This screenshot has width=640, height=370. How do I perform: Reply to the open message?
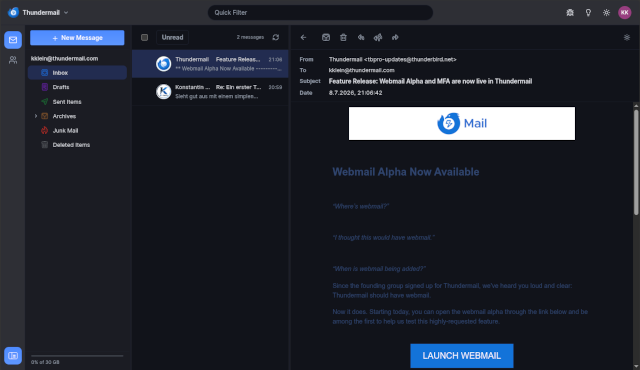point(361,38)
